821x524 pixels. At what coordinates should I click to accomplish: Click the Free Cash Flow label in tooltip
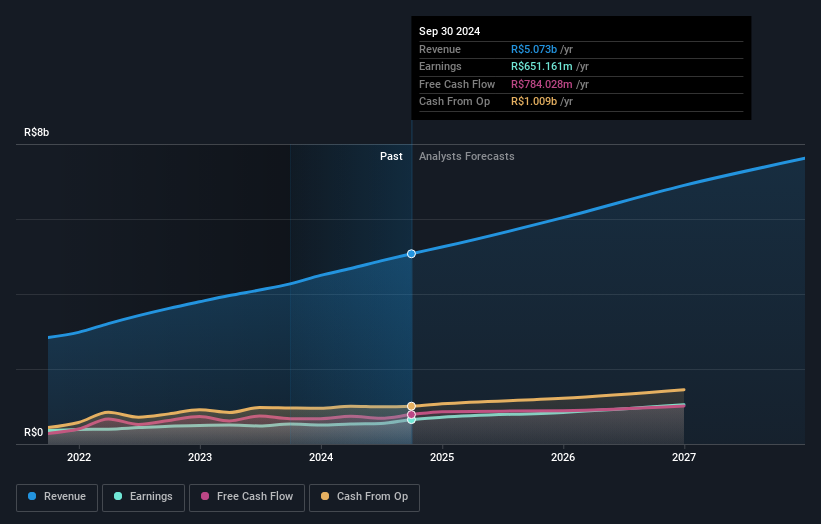(457, 84)
